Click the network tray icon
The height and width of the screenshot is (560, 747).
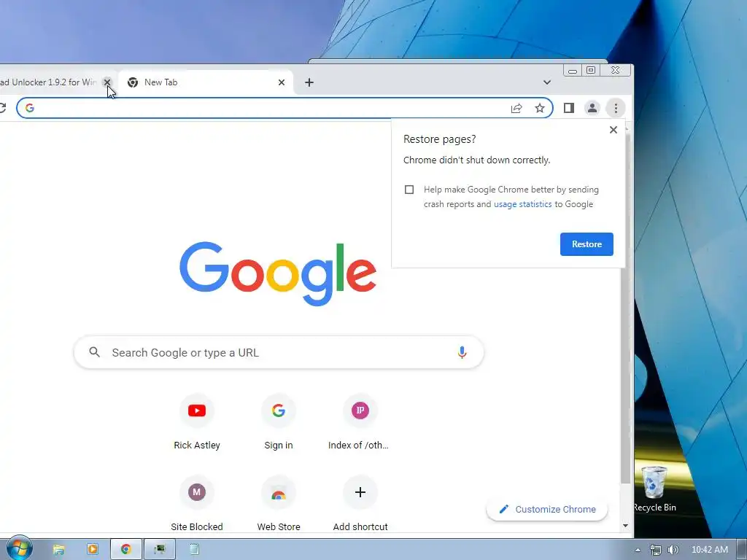[656, 550]
